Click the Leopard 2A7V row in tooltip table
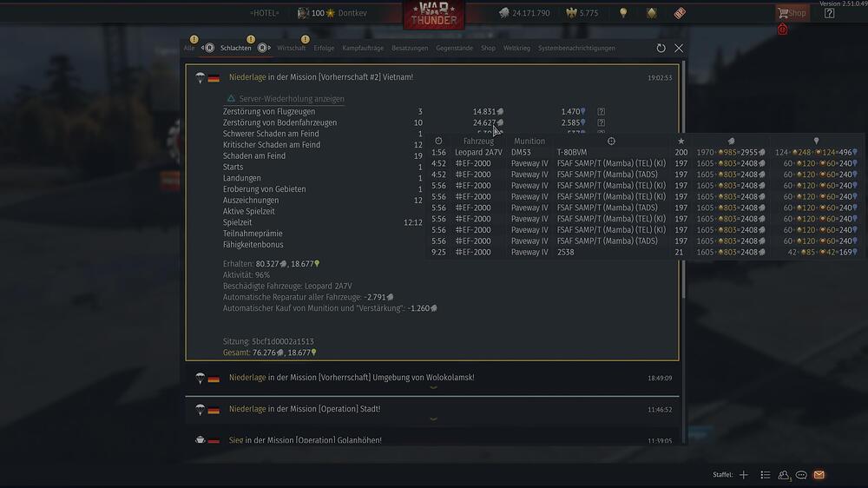The width and height of the screenshot is (868, 488). click(644, 152)
